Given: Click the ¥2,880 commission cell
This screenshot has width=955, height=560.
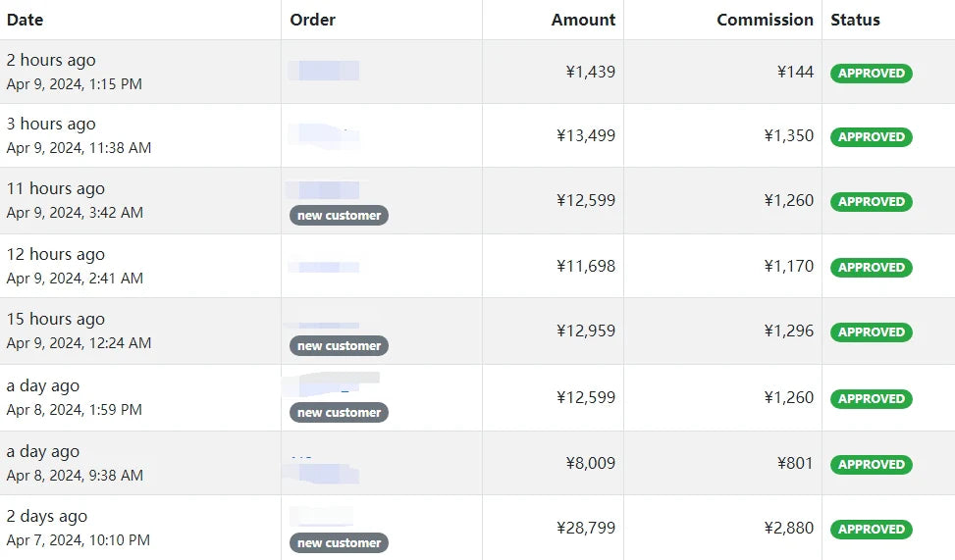Looking at the screenshot, I should click(789, 529).
